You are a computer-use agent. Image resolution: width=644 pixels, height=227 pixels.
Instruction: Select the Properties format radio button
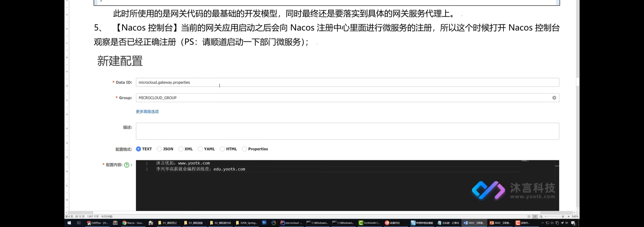point(244,149)
